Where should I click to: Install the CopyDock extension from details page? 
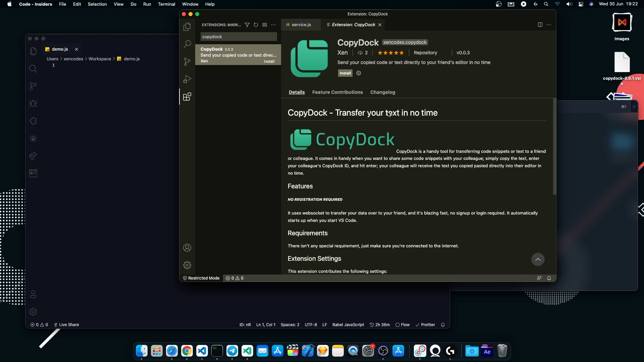[345, 73]
